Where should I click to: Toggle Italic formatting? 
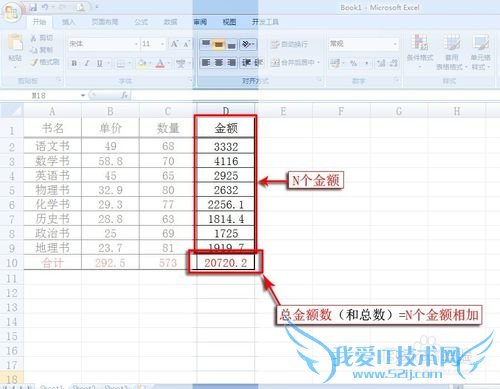click(x=87, y=63)
